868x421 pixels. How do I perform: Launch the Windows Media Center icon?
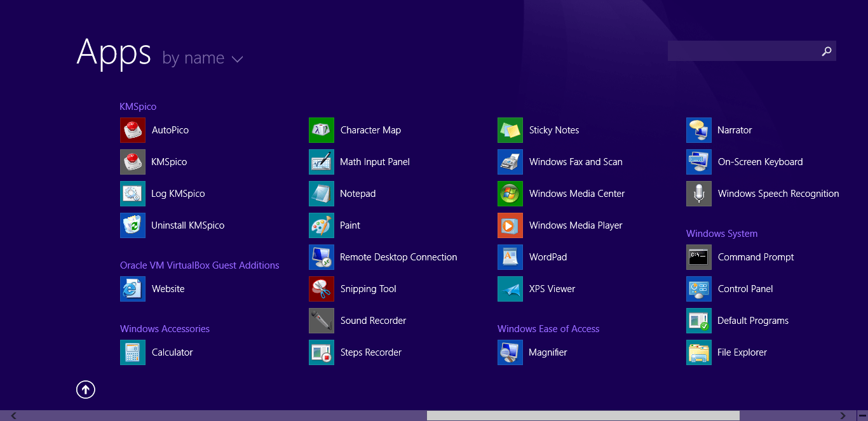tap(510, 194)
